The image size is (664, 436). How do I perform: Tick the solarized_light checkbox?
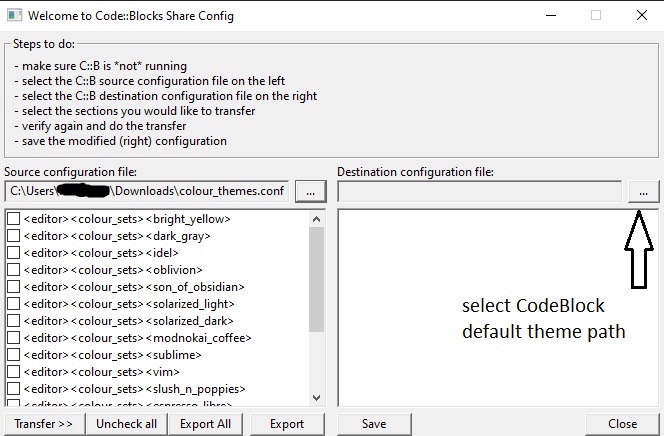coord(14,304)
